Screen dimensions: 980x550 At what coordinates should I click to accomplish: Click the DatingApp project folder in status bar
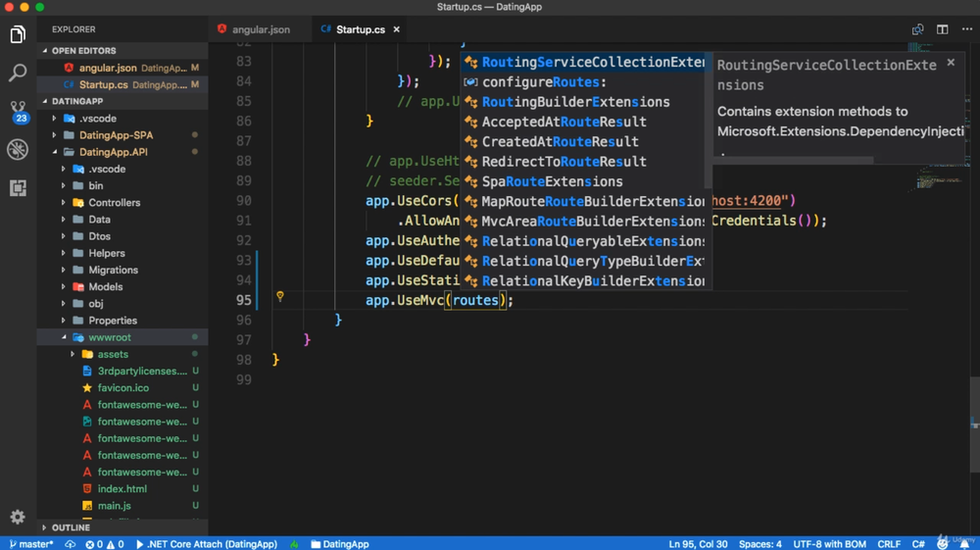pos(340,544)
